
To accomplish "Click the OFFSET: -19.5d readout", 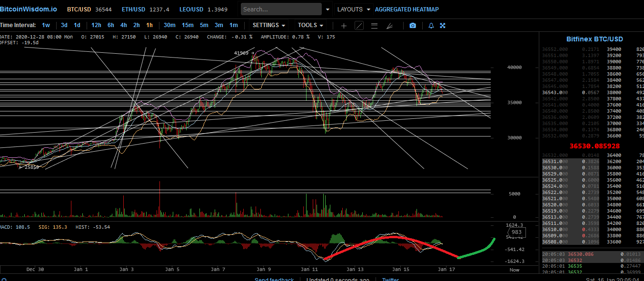I will pyautogui.click(x=19, y=43).
